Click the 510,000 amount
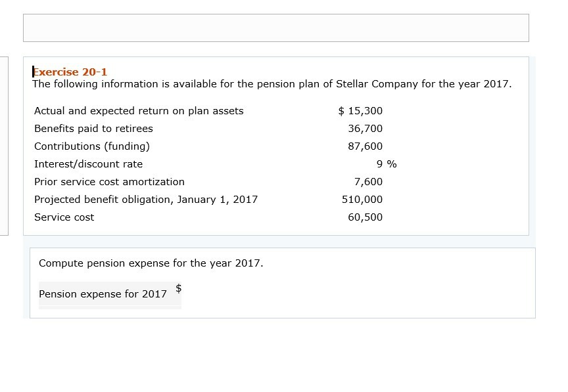Screen dimensions: 568x392 pyautogui.click(x=362, y=200)
